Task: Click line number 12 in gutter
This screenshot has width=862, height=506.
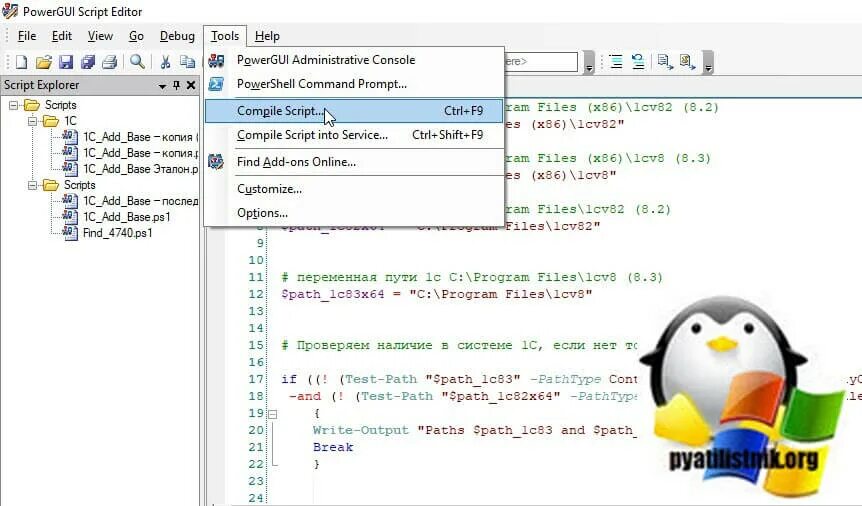Action: coord(256,294)
